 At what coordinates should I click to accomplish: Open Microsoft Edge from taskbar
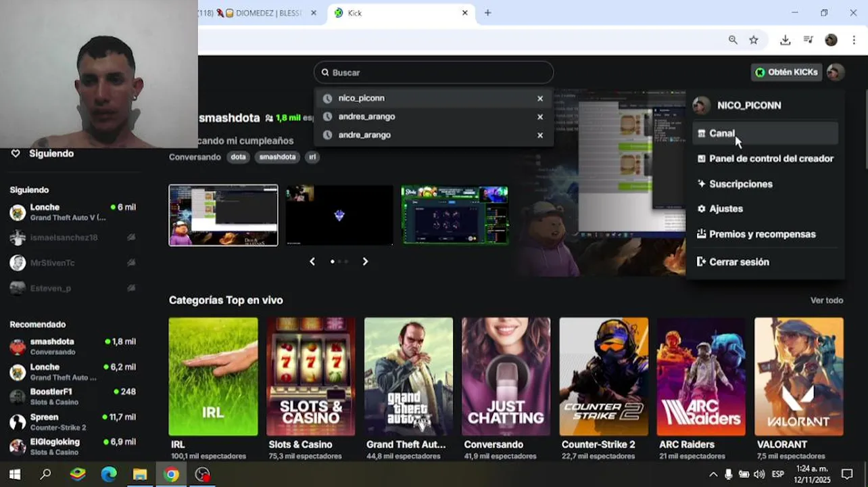click(x=109, y=474)
